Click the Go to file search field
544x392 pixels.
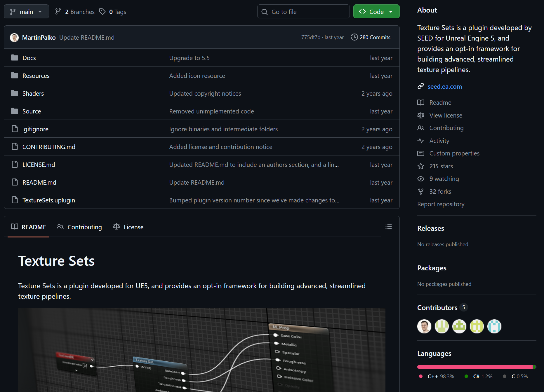(x=303, y=12)
